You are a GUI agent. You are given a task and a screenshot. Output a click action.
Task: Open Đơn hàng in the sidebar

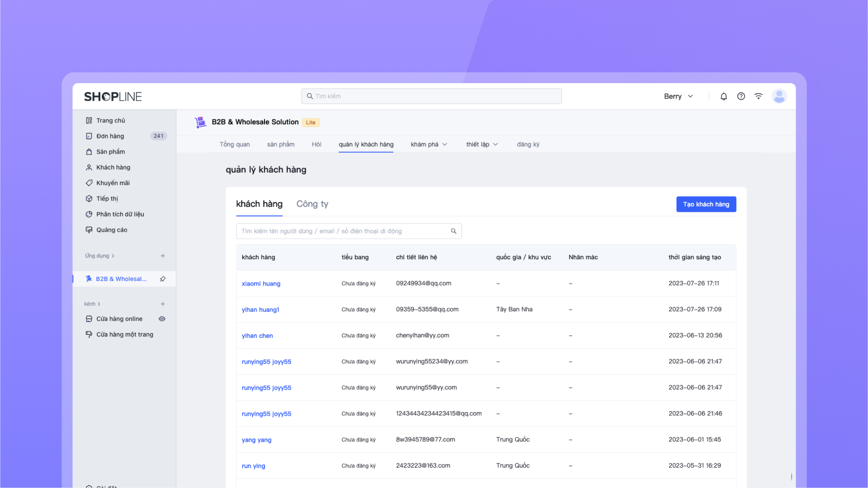pos(110,136)
